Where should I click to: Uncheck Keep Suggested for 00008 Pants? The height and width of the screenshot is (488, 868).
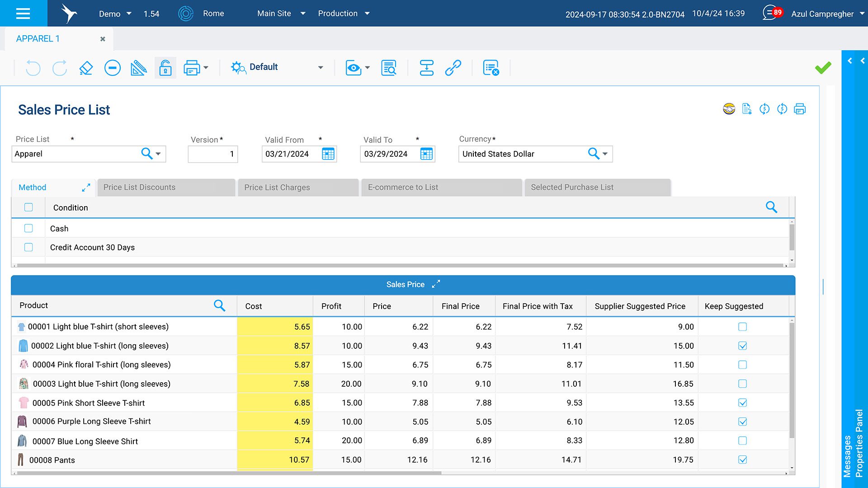click(x=742, y=460)
